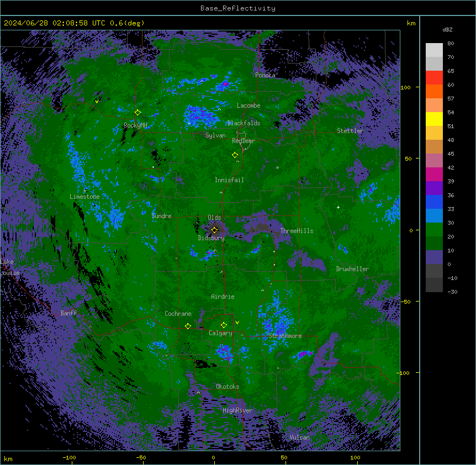Pick the light grey 80 dBZ legend swatch
476x465 pixels.
pyautogui.click(x=434, y=50)
